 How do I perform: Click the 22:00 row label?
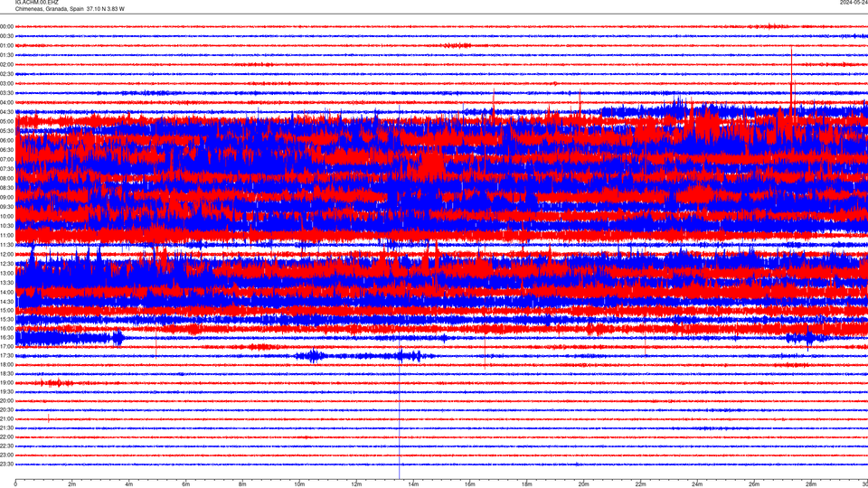point(6,436)
